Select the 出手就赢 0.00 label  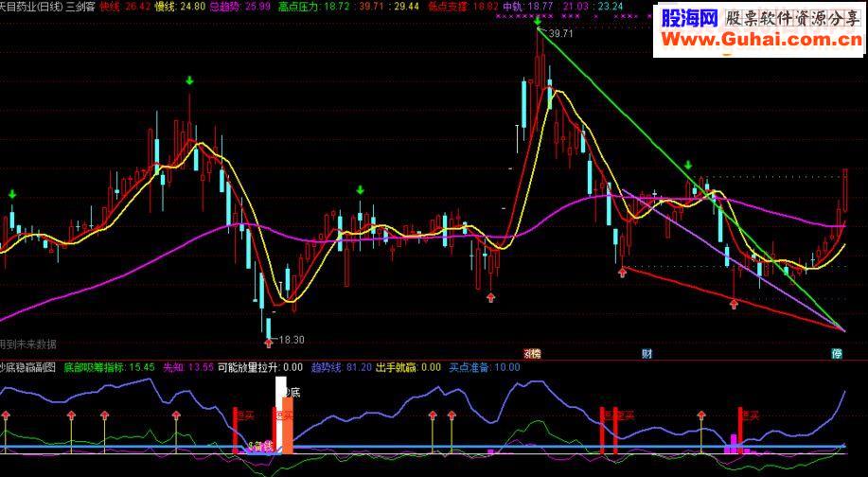click(409, 367)
